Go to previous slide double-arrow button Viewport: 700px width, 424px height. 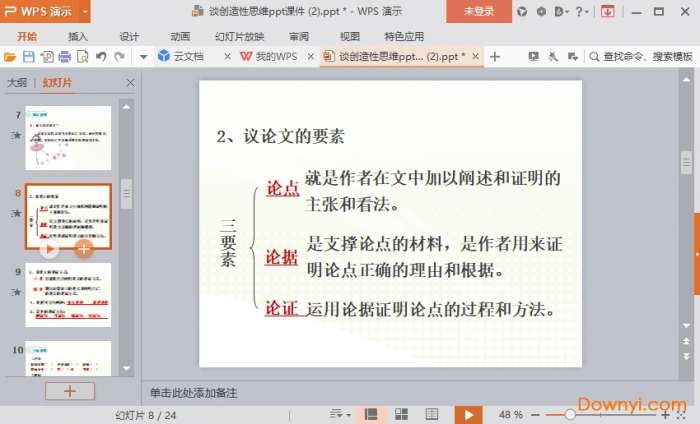687,341
